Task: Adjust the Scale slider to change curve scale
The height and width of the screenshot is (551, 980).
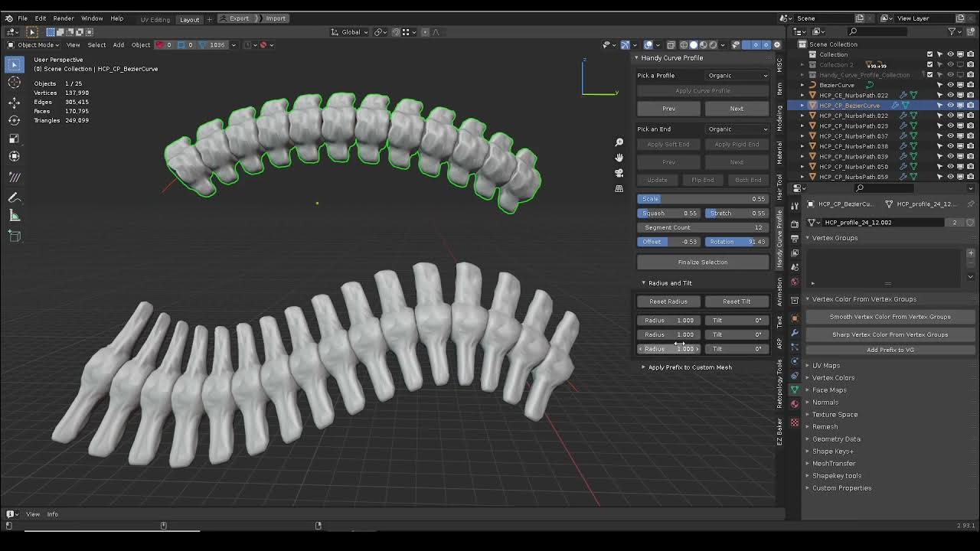Action: tap(702, 198)
